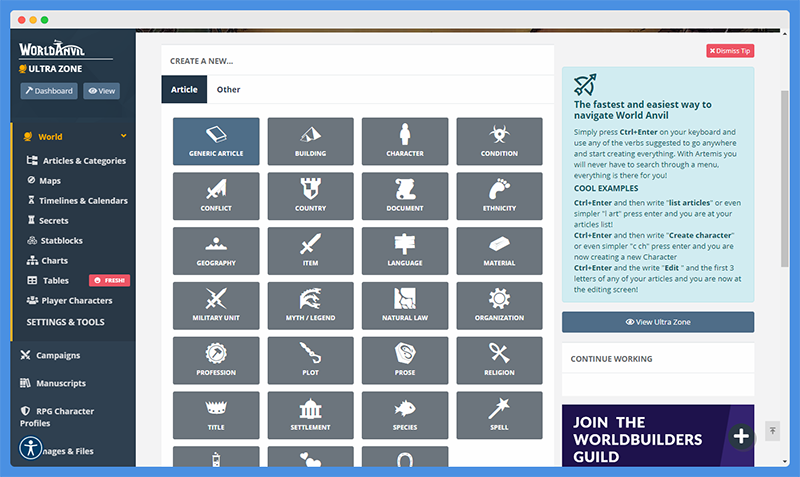This screenshot has width=800, height=477.
Task: Click the back-to-top arrow button
Action: click(x=772, y=431)
